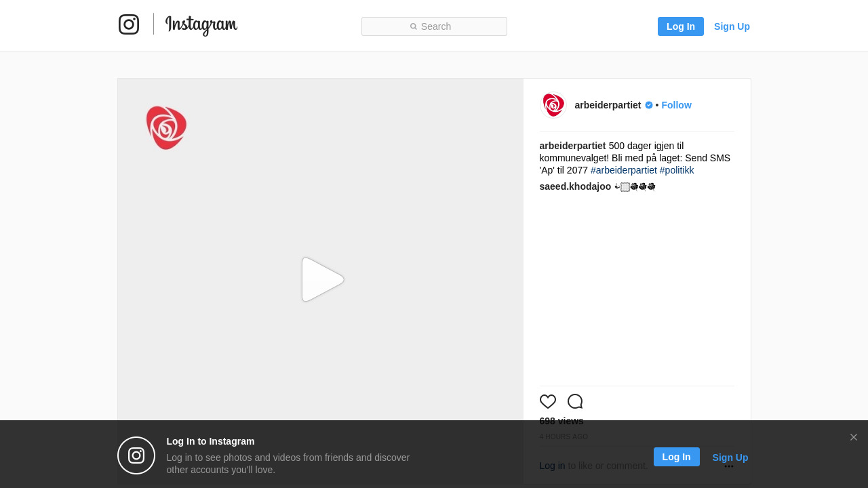868x488 pixels.
Task: Like the post with the heart icon
Action: 548,401
